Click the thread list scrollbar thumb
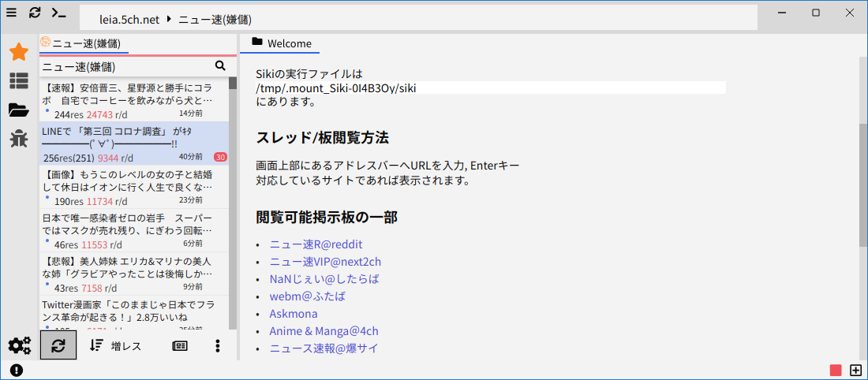The image size is (868, 380). [233, 83]
